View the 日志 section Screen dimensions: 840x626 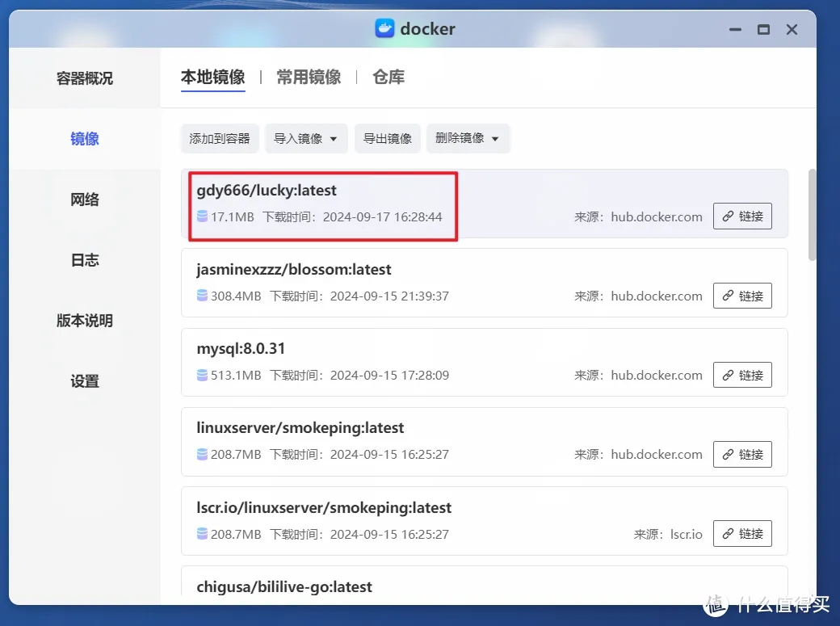84,259
